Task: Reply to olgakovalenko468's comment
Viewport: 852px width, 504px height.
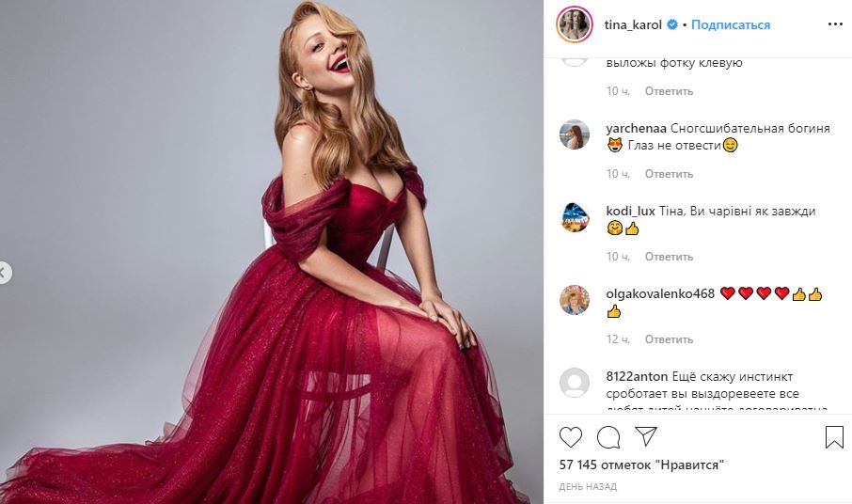Action: point(669,339)
